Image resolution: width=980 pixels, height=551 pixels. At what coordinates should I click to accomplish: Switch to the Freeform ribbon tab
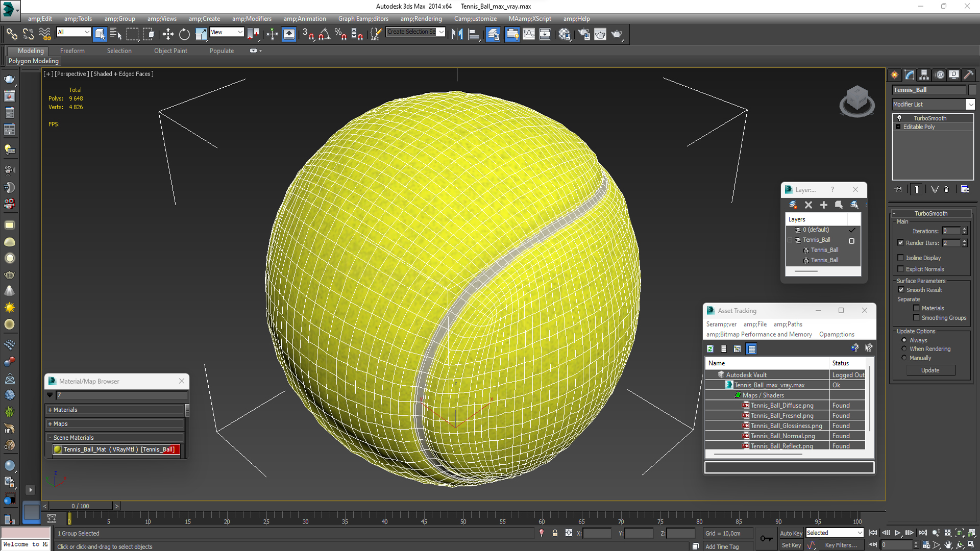(x=72, y=51)
